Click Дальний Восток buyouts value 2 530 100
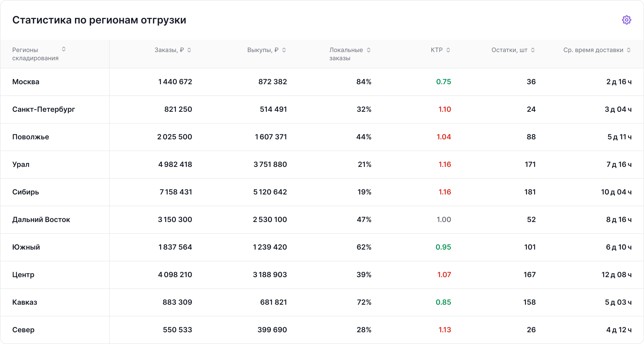This screenshot has height=344, width=644. pyautogui.click(x=270, y=219)
